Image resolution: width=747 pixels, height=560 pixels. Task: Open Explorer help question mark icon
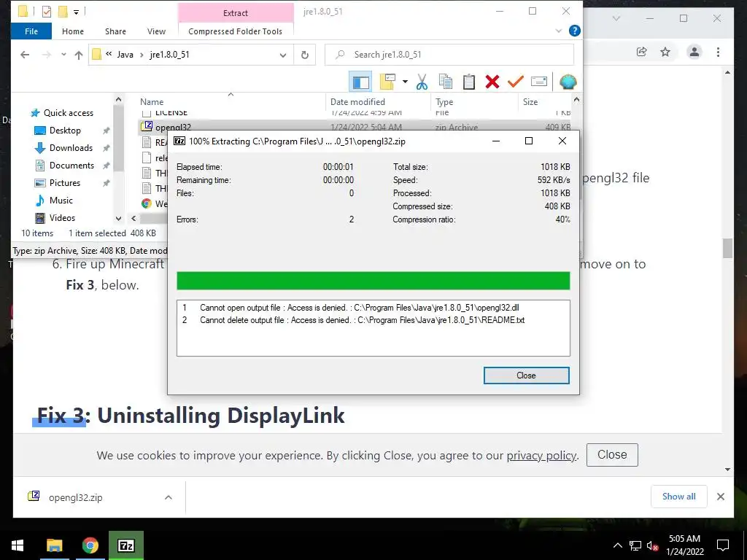click(x=575, y=31)
